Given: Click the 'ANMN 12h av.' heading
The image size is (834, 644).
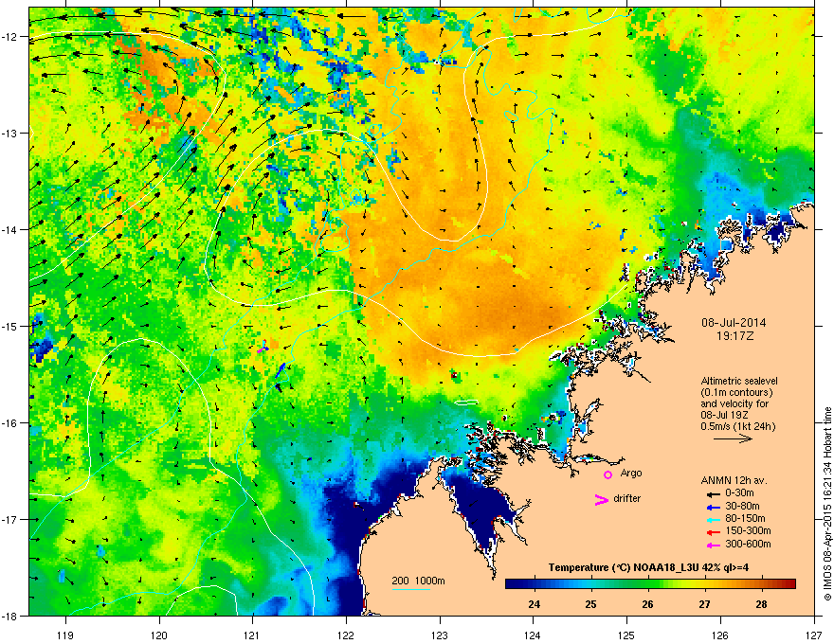Looking at the screenshot, I should [x=734, y=480].
